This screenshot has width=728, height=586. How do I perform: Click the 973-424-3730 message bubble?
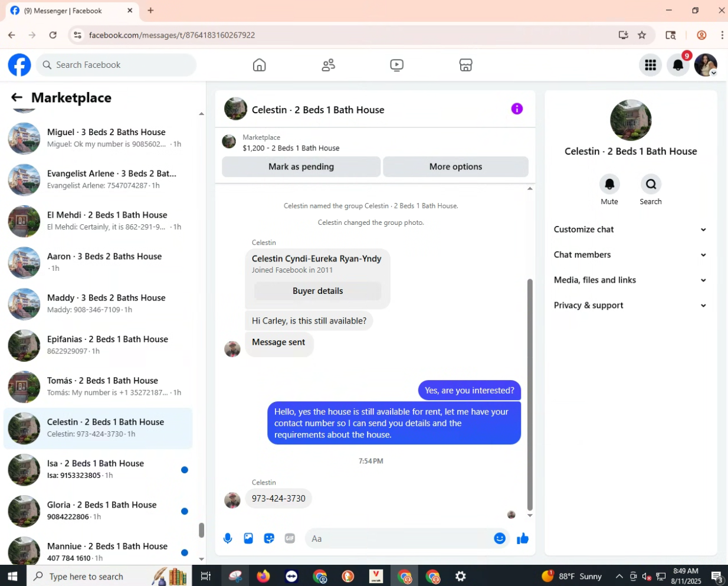point(278,499)
